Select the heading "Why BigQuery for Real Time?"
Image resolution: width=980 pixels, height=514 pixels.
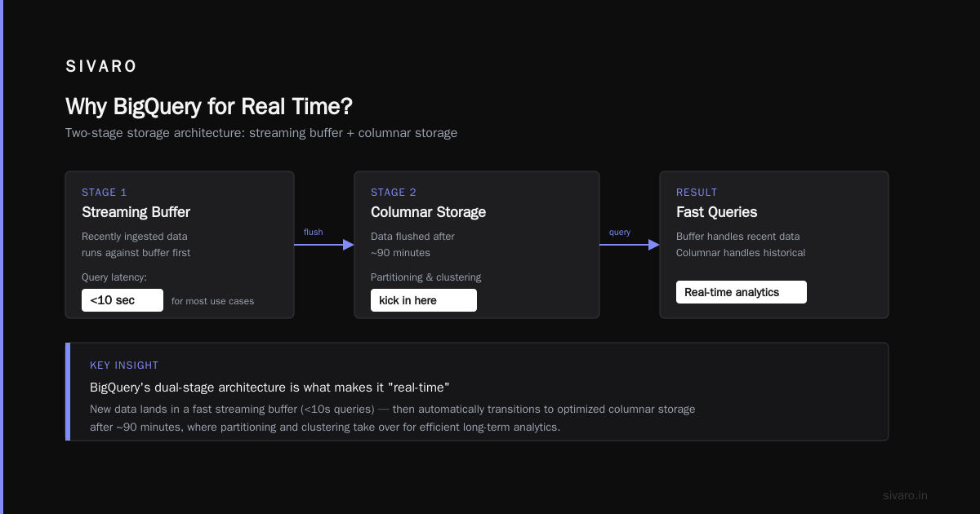coord(209,107)
